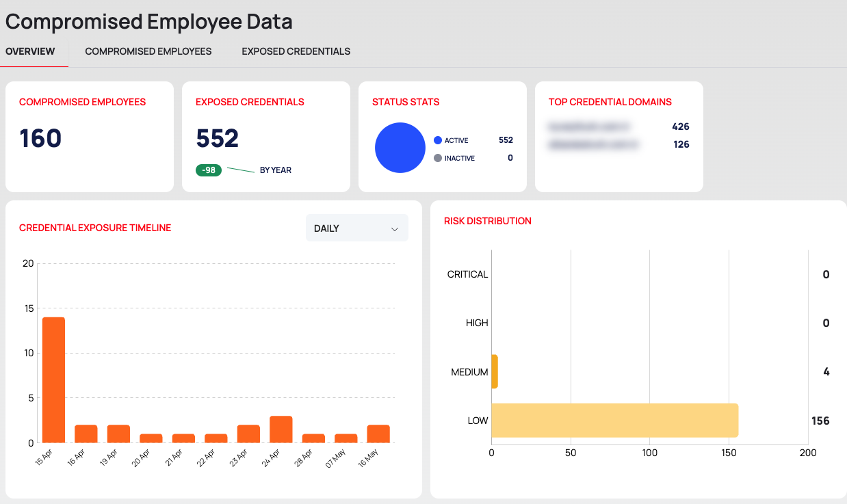Open the Daily timeline interval dropdown
Viewport: 847px width, 504px height.
(x=356, y=228)
